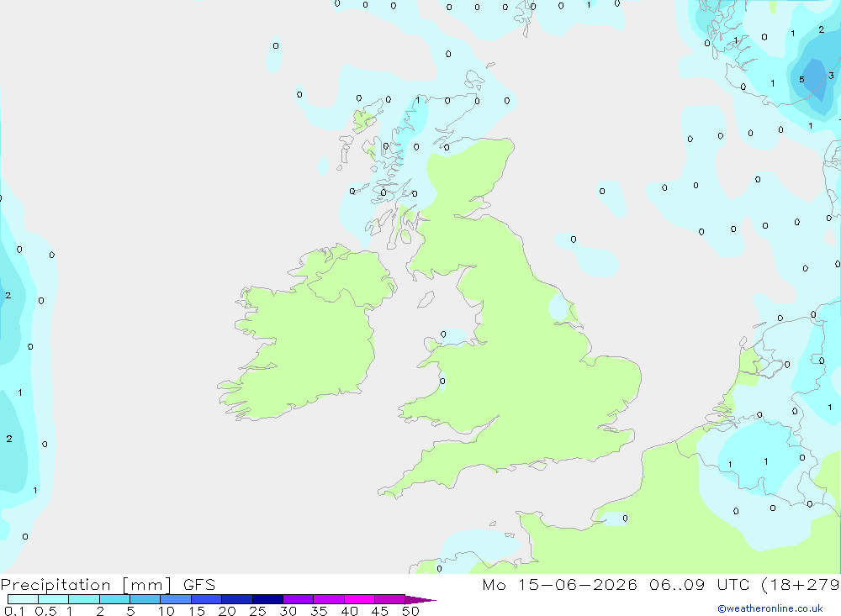The width and height of the screenshot is (841, 616).
Task: Click the 0.1–0.5 mm legend color box
Action: click(23, 599)
